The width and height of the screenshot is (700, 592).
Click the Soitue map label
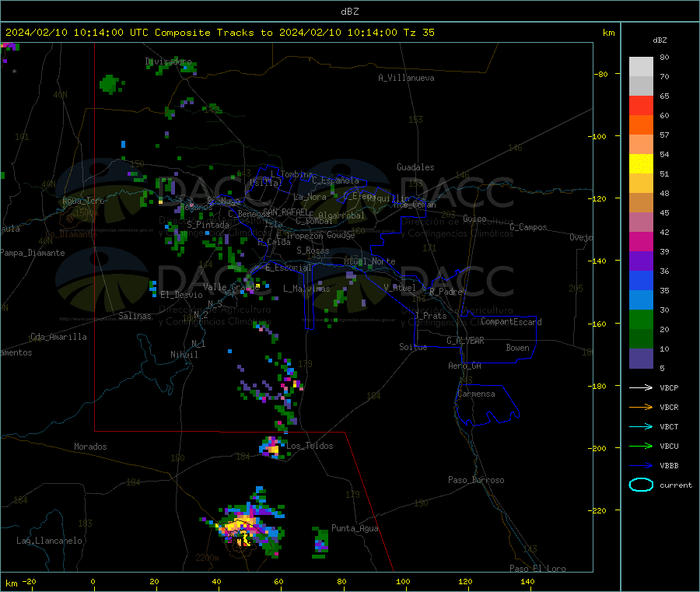tap(413, 347)
